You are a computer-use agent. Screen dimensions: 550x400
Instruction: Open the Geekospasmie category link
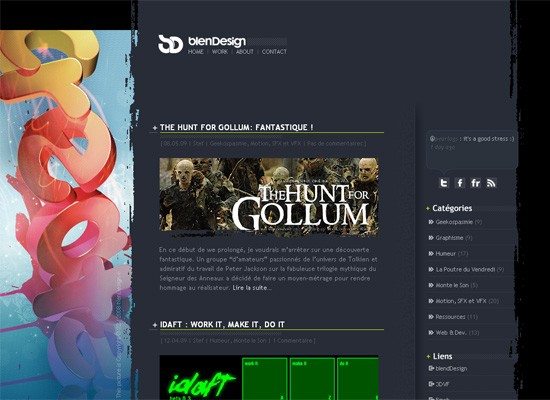454,222
